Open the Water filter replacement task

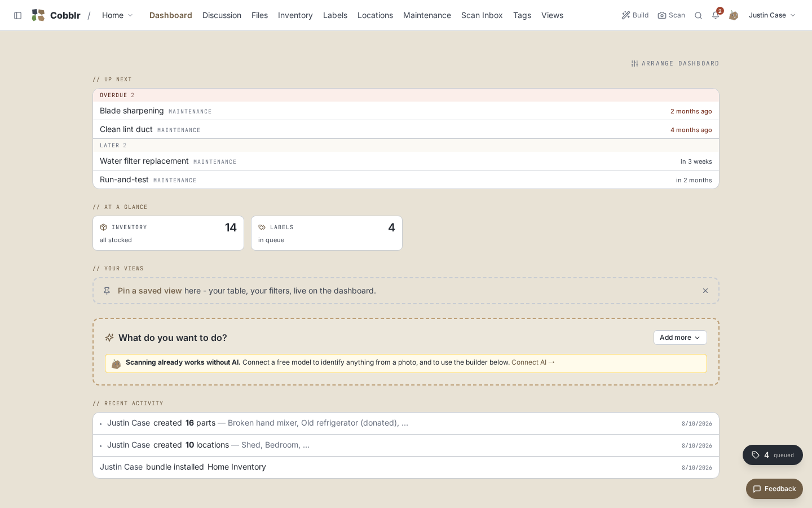[x=406, y=161]
